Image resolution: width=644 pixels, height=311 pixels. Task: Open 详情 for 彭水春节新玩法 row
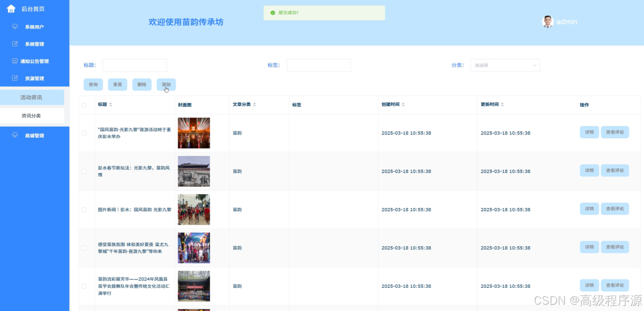(589, 170)
